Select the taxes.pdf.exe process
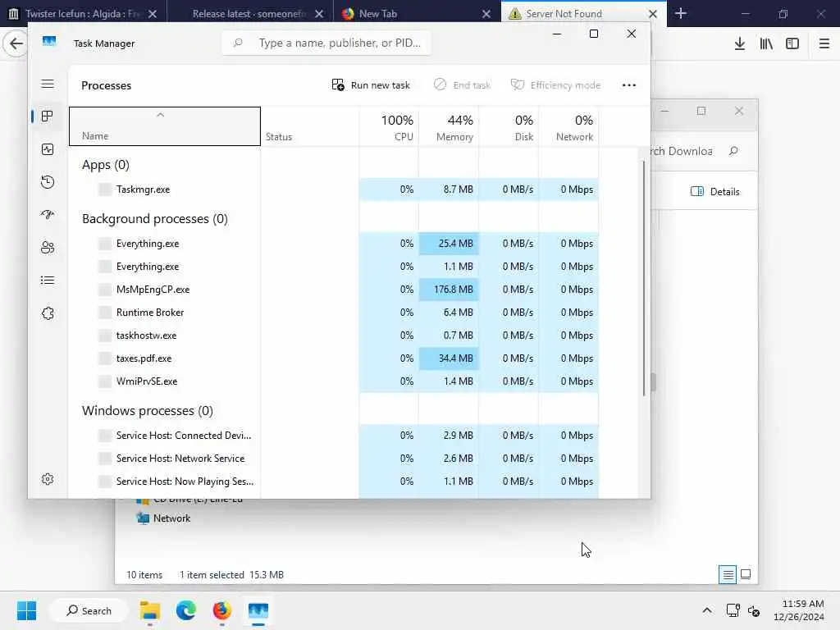 click(334, 359)
